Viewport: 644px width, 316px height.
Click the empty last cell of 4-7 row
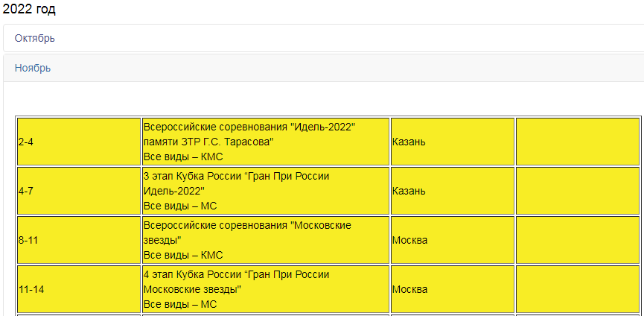click(577, 191)
